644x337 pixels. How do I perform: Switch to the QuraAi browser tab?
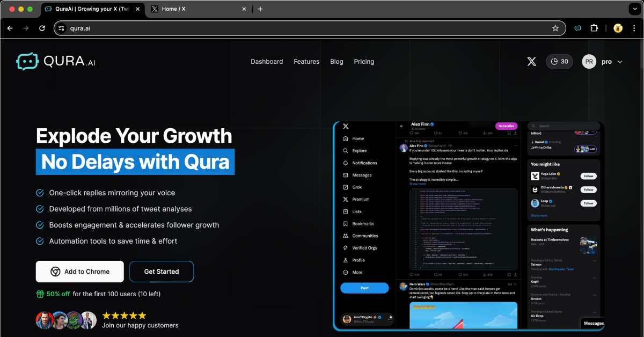(x=92, y=9)
